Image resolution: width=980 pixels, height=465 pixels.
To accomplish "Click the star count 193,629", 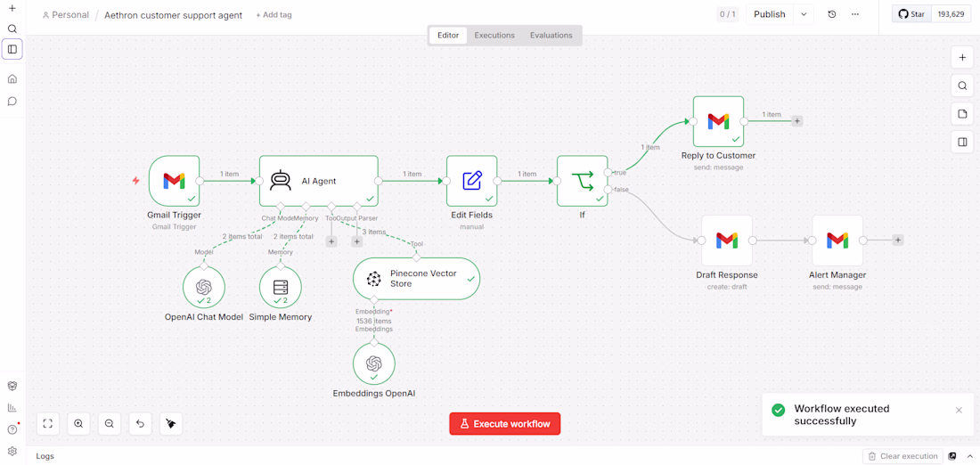I will 951,14.
